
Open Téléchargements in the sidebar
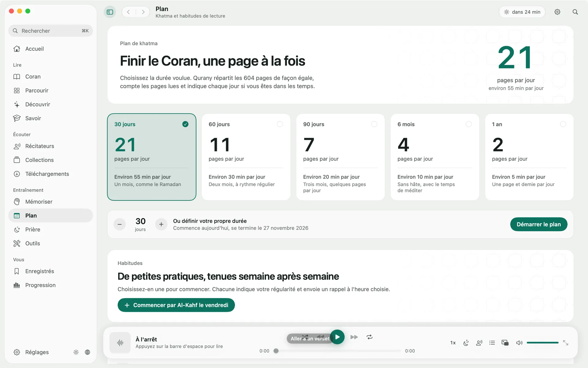point(51,174)
